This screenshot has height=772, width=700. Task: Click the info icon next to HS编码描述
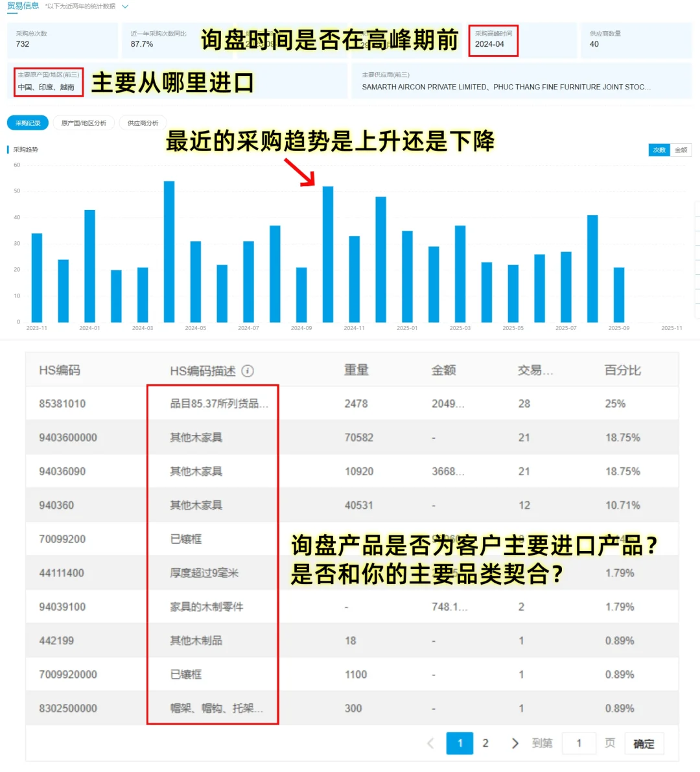coord(248,370)
